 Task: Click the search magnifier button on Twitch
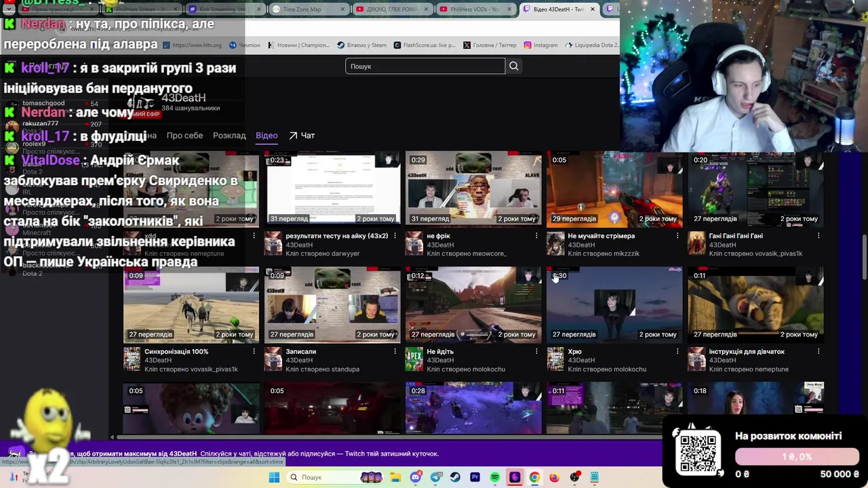(513, 66)
